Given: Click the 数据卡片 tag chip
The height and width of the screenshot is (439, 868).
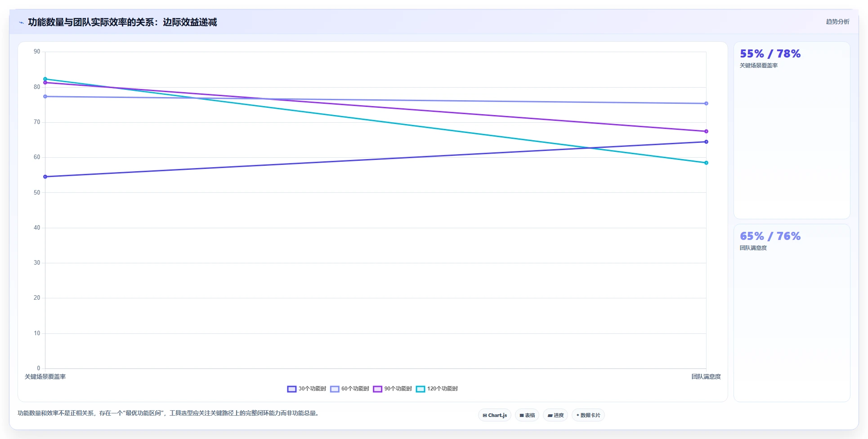Looking at the screenshot, I should [x=588, y=415].
